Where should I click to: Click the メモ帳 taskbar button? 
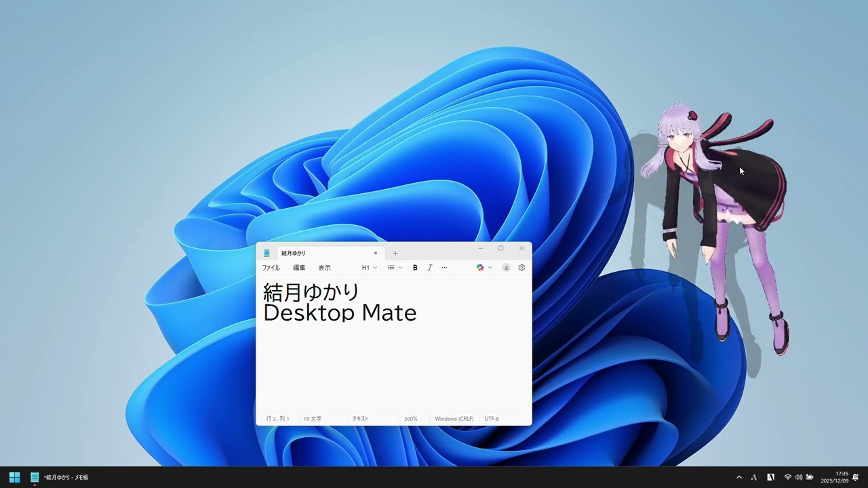[x=60, y=477]
